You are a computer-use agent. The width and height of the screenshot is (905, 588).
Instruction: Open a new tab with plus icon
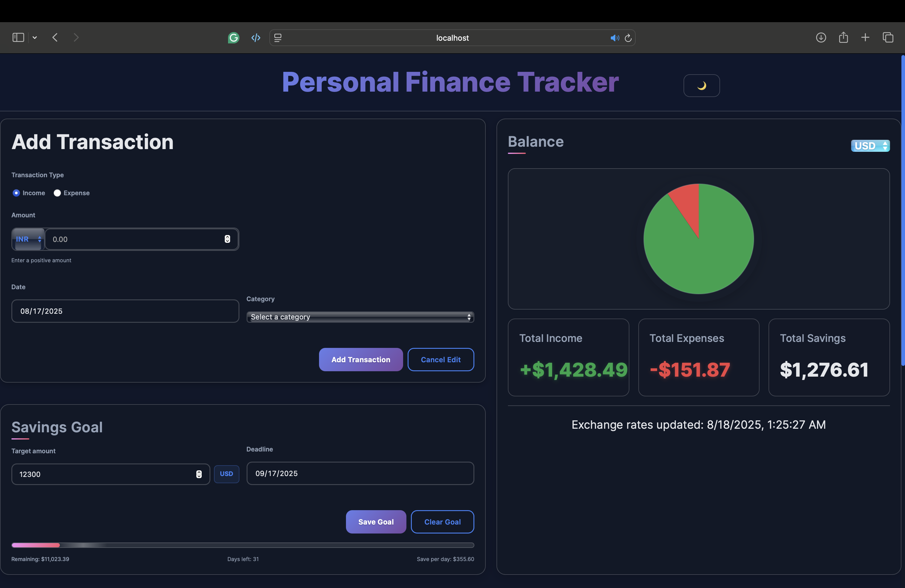click(x=865, y=37)
